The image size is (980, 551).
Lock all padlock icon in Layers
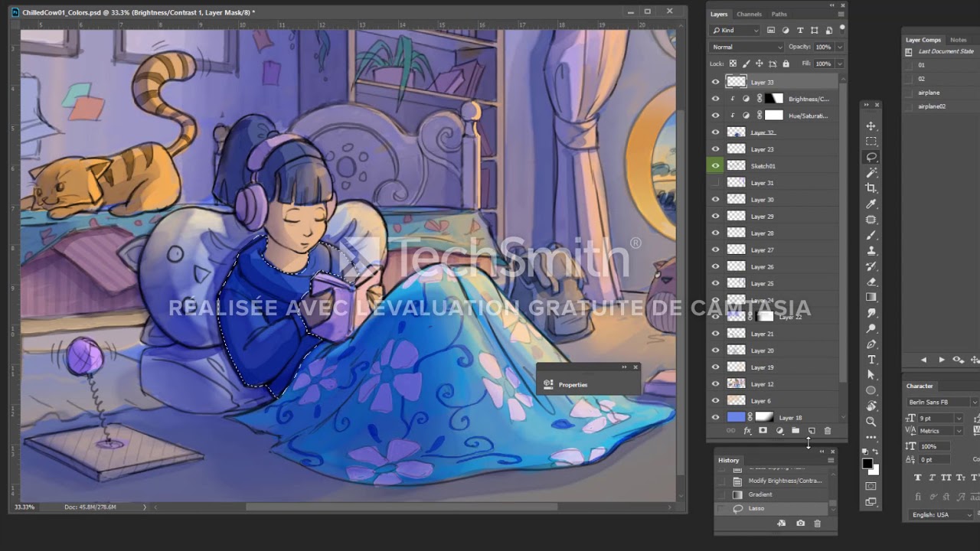click(x=786, y=64)
